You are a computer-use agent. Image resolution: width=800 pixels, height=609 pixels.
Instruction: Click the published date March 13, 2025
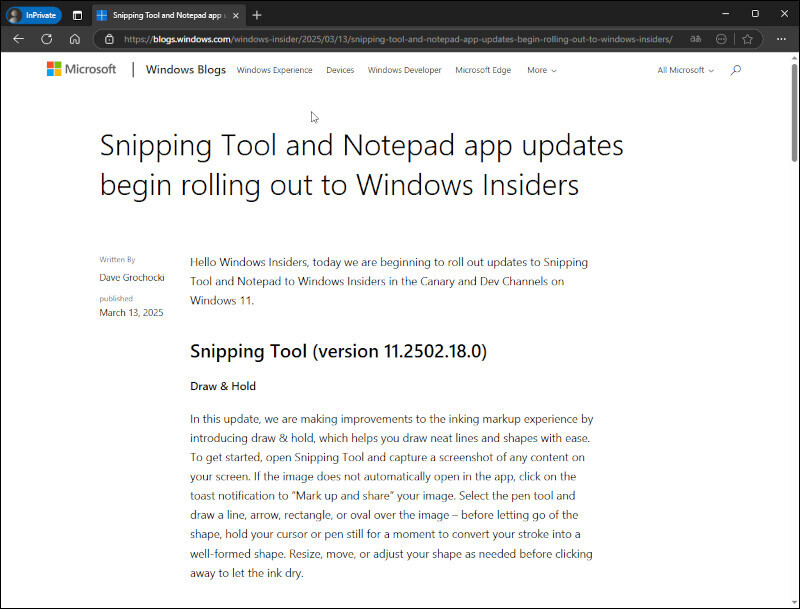131,312
